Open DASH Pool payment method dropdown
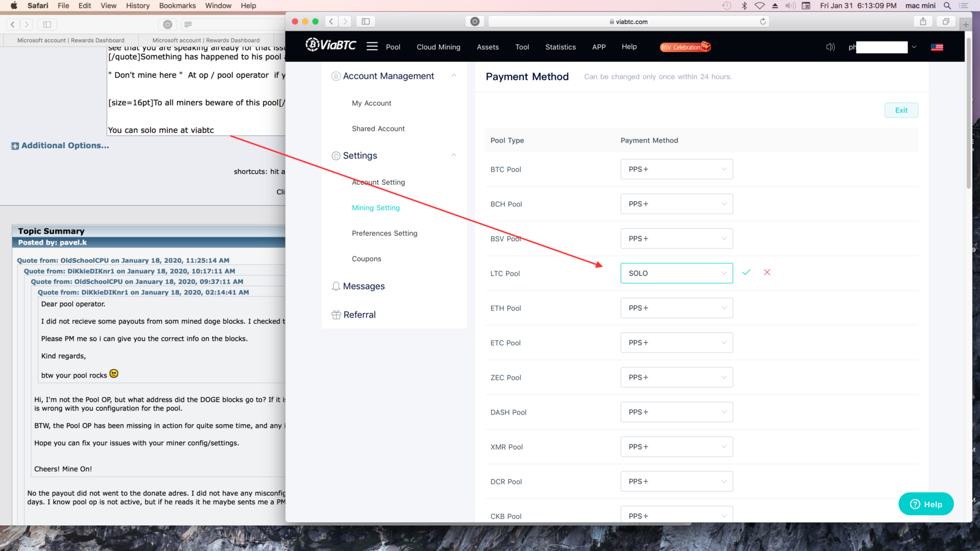The height and width of the screenshot is (551, 980). coord(676,412)
